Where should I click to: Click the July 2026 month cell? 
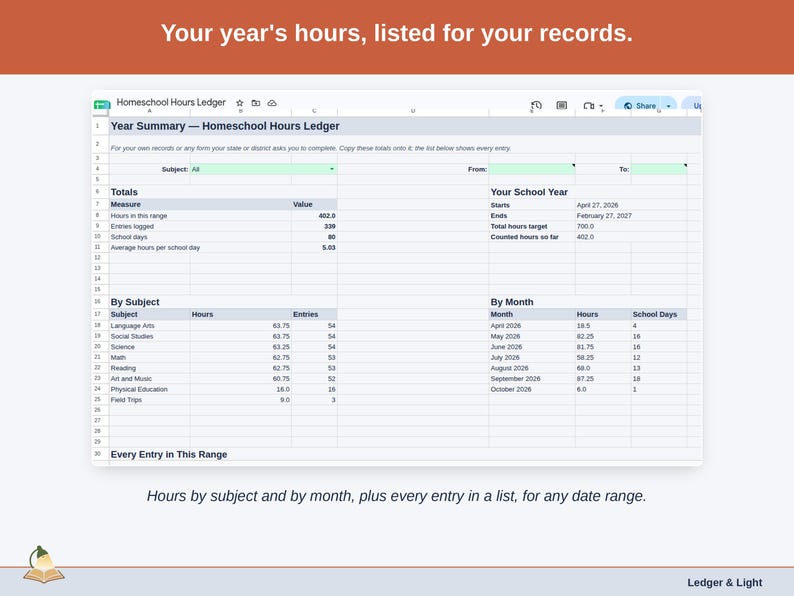point(505,357)
